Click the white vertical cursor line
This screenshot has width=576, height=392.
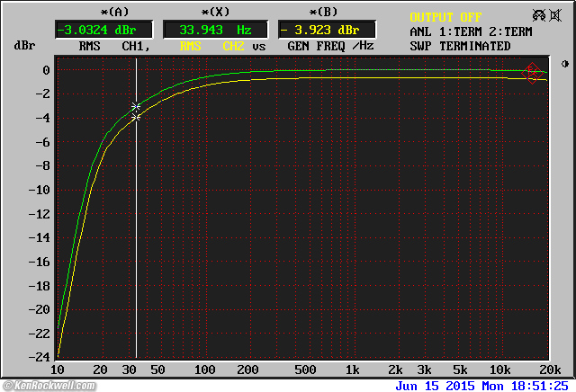coord(136,208)
